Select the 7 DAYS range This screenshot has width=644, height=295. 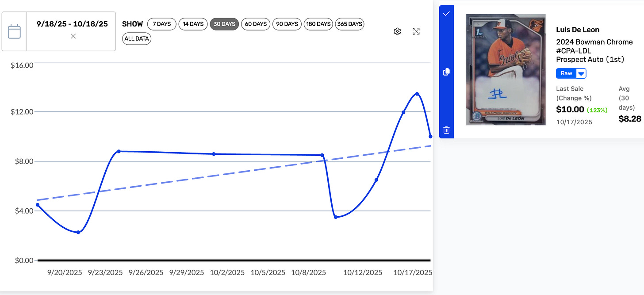[161, 24]
